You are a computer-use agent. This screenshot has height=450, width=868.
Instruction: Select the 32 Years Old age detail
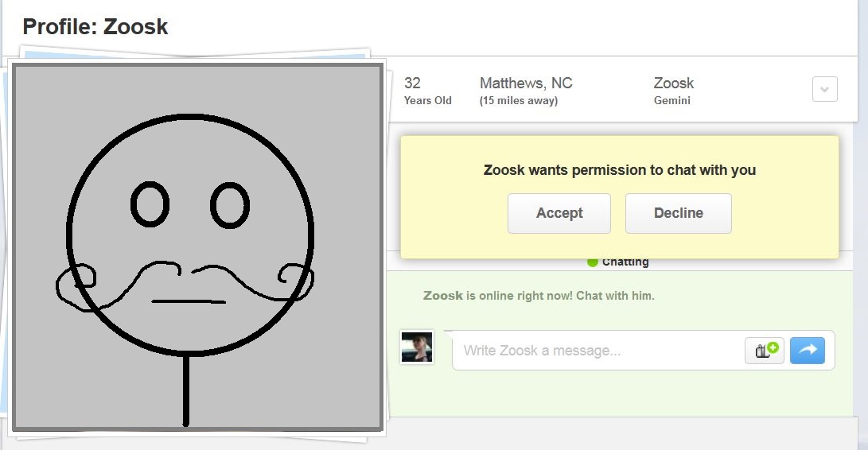427,91
